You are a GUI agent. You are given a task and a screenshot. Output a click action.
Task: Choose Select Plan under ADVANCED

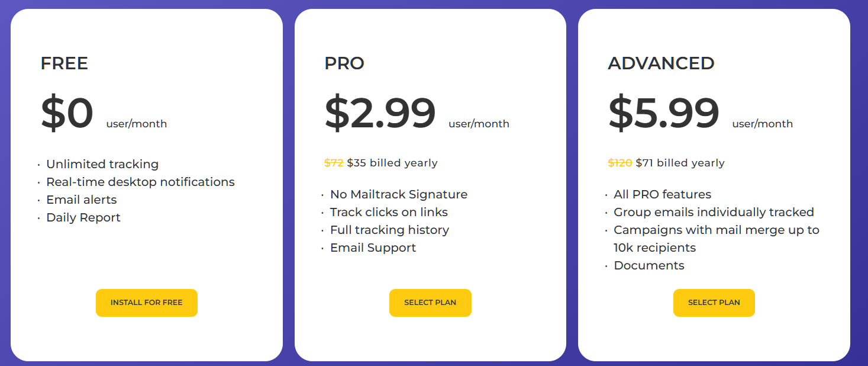(714, 303)
